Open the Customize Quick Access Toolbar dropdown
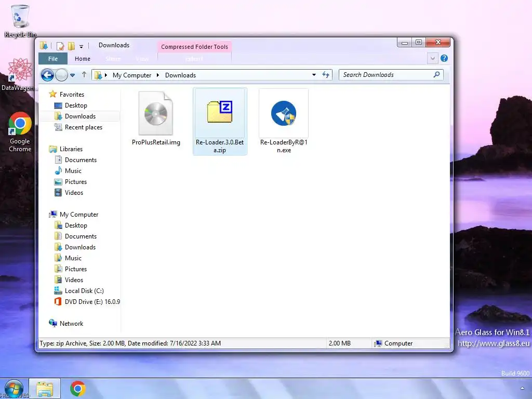 tap(81, 46)
